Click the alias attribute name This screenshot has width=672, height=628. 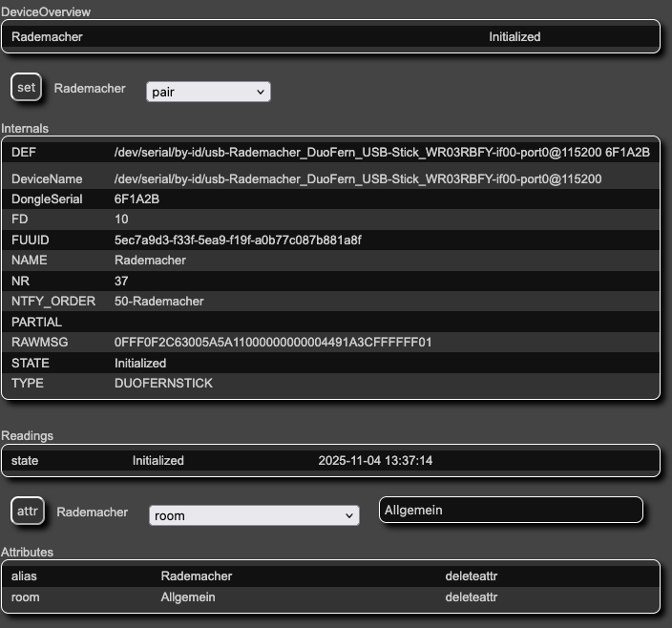point(24,576)
